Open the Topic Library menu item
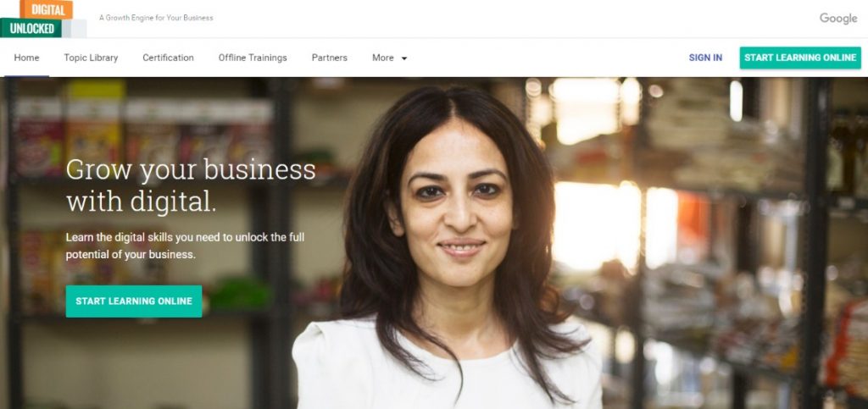 [x=91, y=58]
